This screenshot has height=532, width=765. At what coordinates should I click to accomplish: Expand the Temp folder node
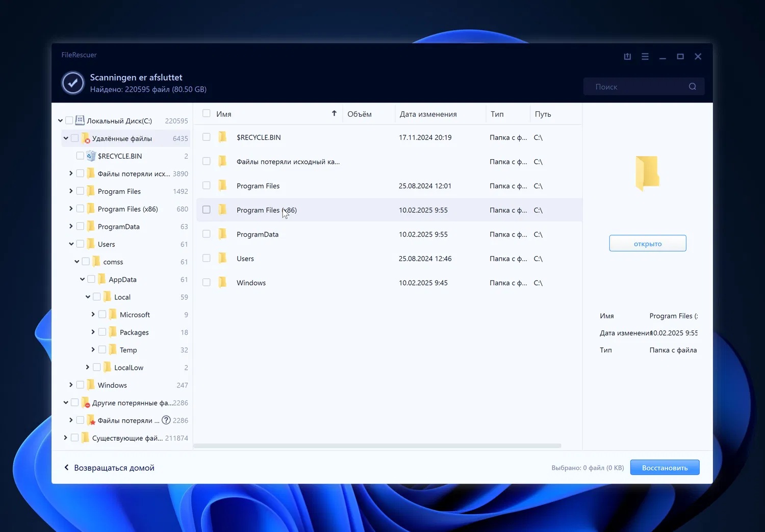click(93, 350)
